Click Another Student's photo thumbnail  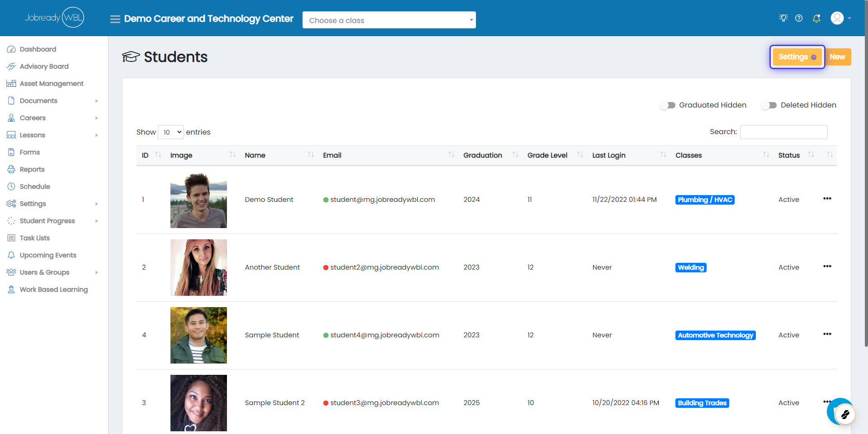coord(198,267)
